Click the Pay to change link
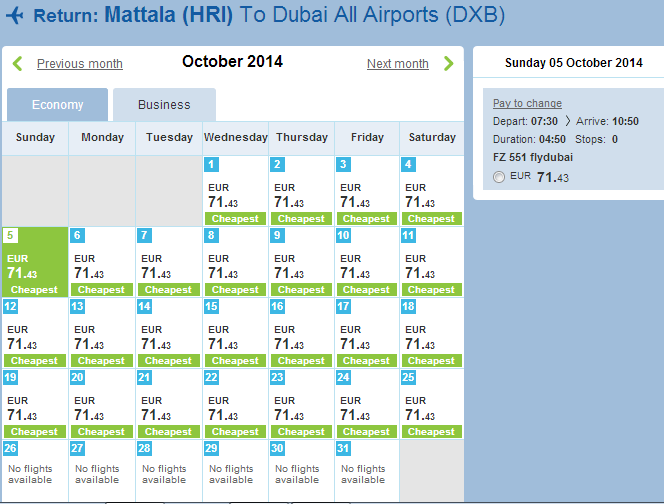Image resolution: width=664 pixels, height=504 pixels. tap(527, 103)
